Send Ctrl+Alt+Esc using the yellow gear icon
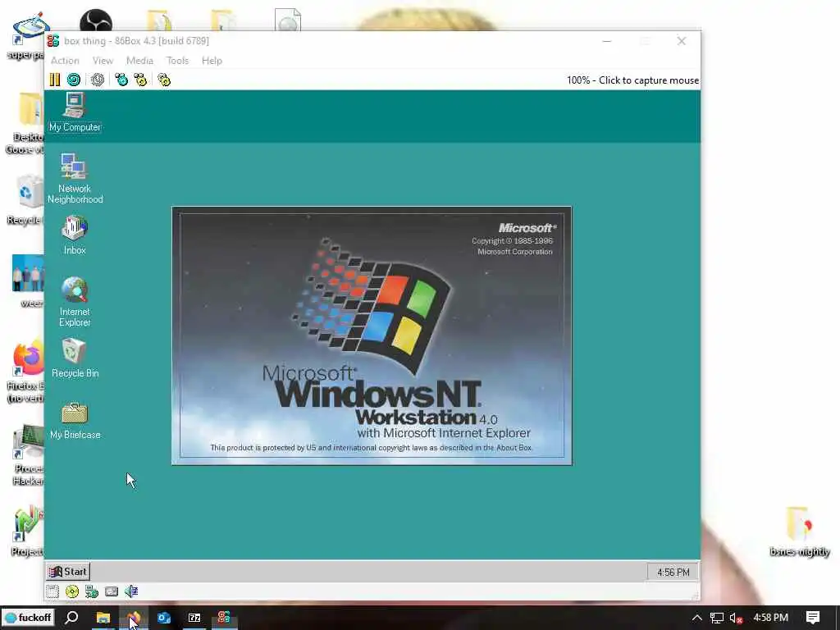 (x=140, y=80)
